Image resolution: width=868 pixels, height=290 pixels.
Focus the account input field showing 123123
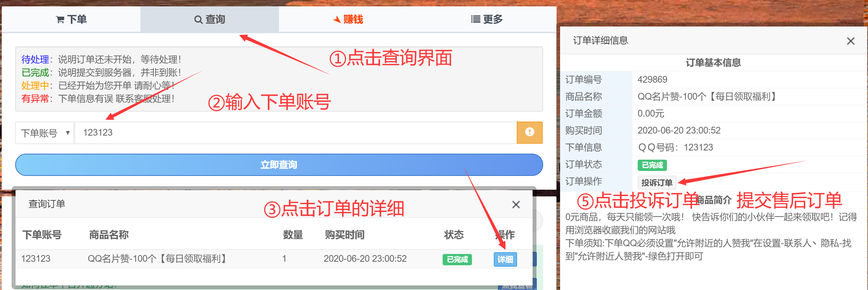click(296, 133)
